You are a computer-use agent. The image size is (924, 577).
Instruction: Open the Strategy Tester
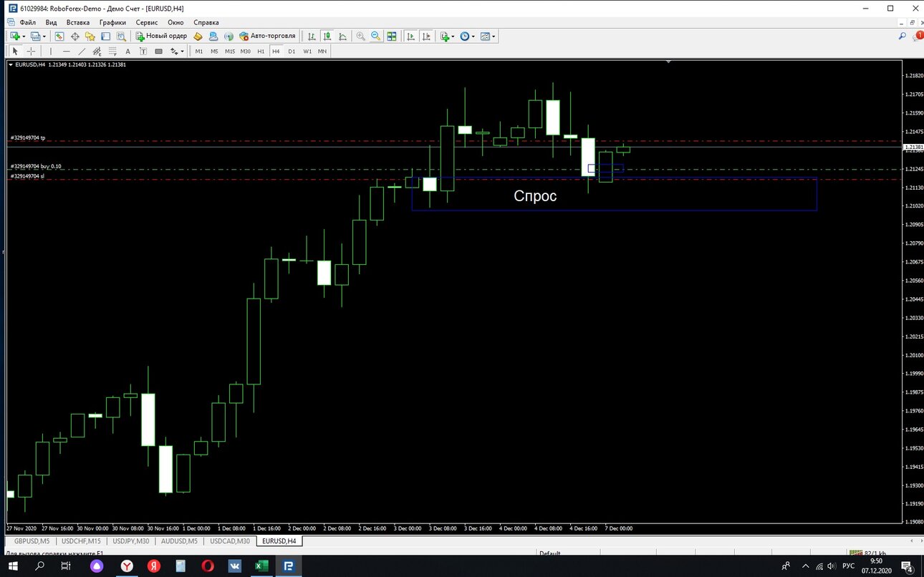121,36
